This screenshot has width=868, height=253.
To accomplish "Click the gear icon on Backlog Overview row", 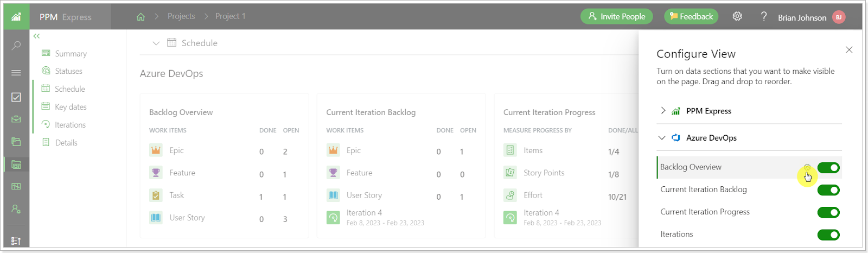I will click(807, 167).
